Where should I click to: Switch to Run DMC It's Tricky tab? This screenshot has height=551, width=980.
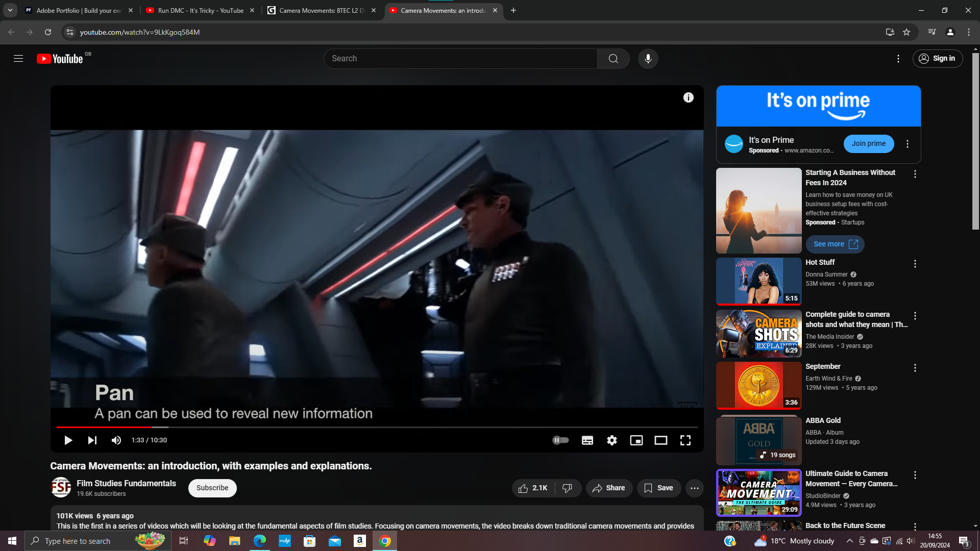pos(201,10)
